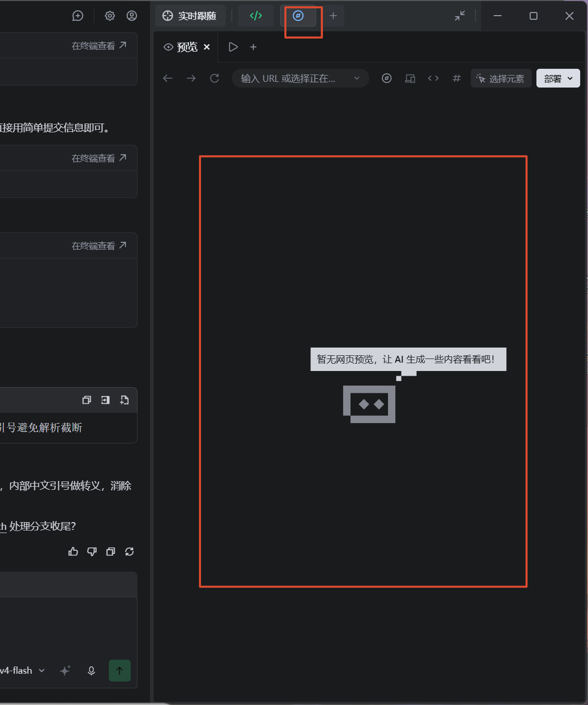Open the 部署 dropdown
The image size is (588, 705).
(x=558, y=78)
